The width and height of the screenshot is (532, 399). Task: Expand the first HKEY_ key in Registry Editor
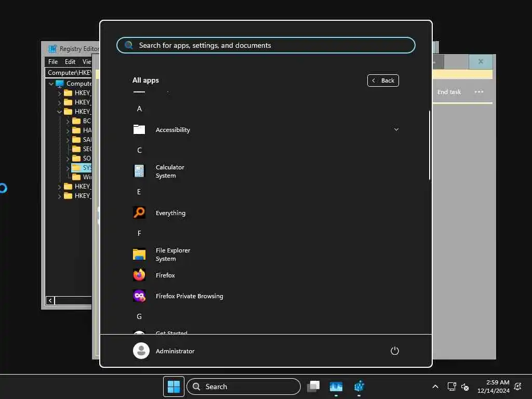59,93
